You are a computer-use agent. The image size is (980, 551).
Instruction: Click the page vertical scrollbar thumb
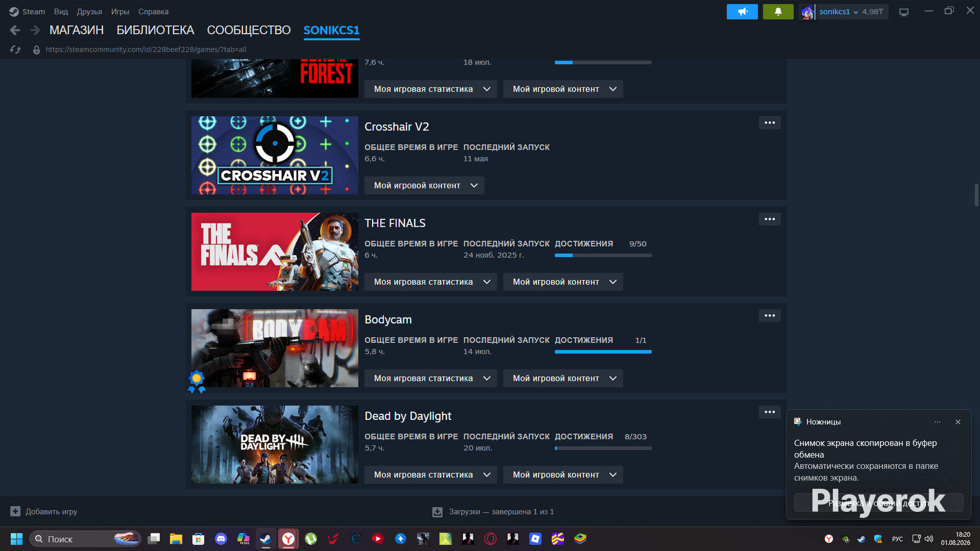click(x=977, y=195)
